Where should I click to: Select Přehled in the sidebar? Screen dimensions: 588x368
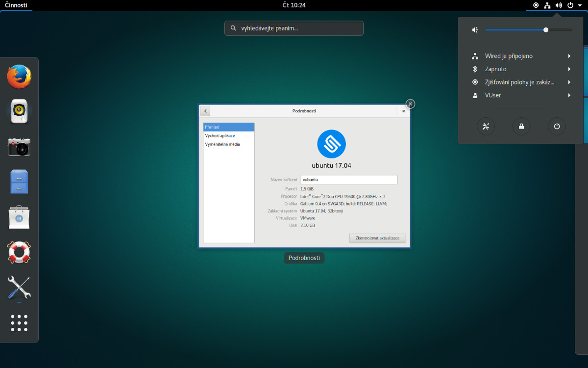coord(229,127)
